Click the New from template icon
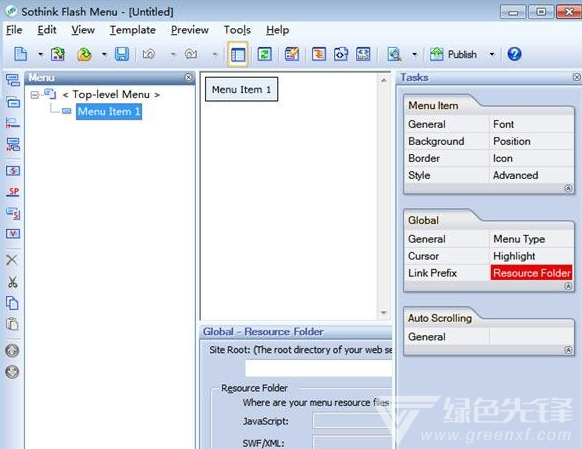This screenshot has width=582, height=449. 58,54
